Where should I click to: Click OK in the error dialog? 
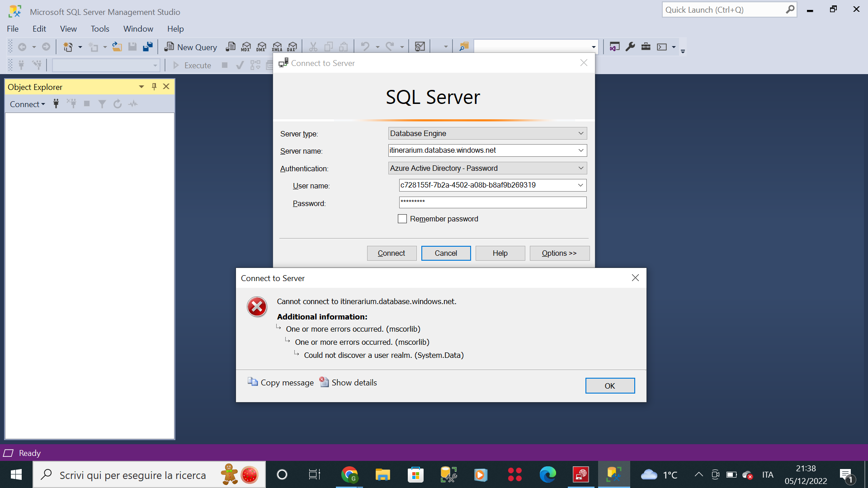tap(610, 386)
